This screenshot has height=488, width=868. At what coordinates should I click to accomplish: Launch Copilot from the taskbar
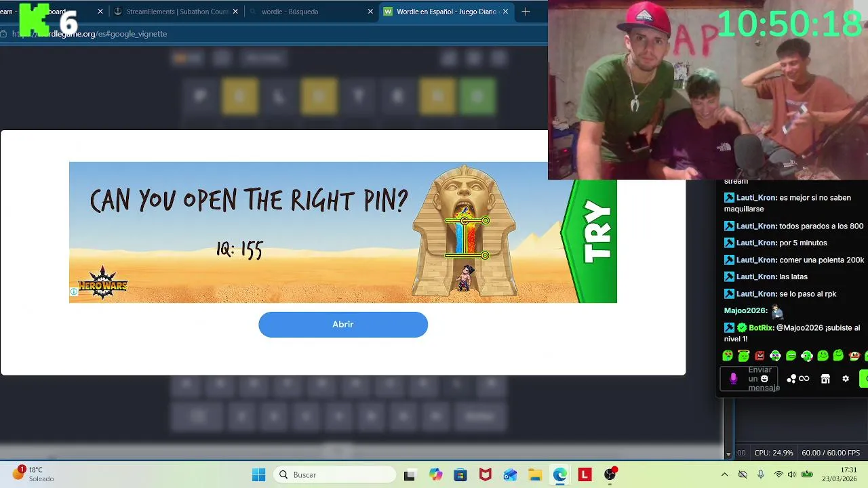tap(435, 475)
